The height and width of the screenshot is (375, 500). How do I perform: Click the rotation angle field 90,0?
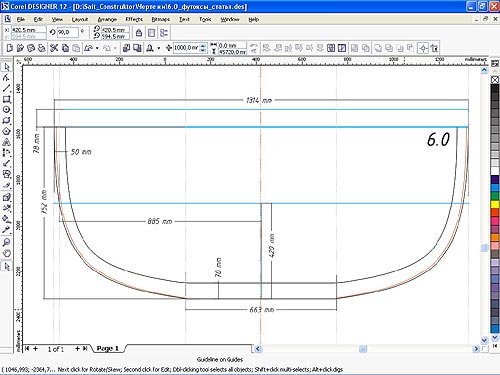click(68, 32)
